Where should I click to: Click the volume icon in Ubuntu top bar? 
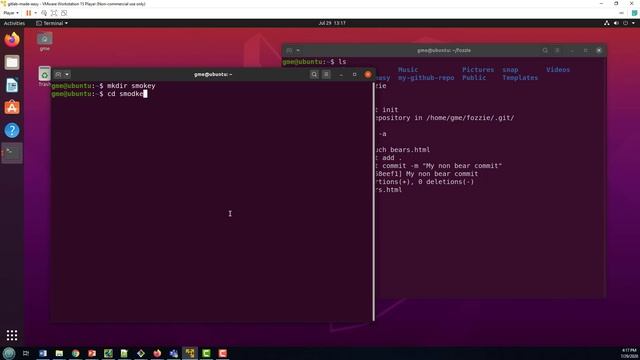coord(616,23)
